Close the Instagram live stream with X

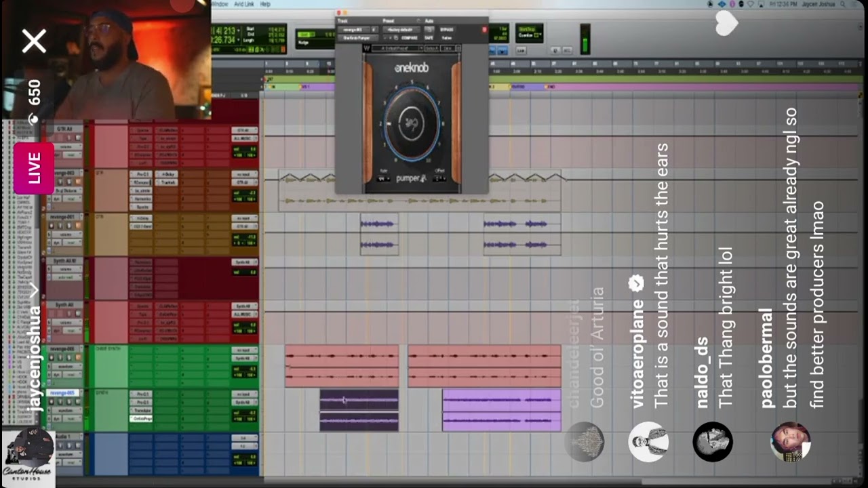34,41
